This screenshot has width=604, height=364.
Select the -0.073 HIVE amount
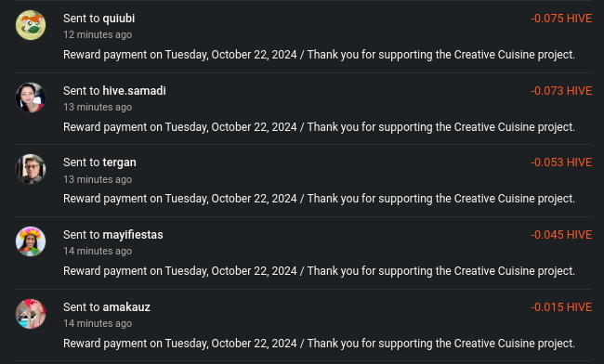(x=561, y=91)
